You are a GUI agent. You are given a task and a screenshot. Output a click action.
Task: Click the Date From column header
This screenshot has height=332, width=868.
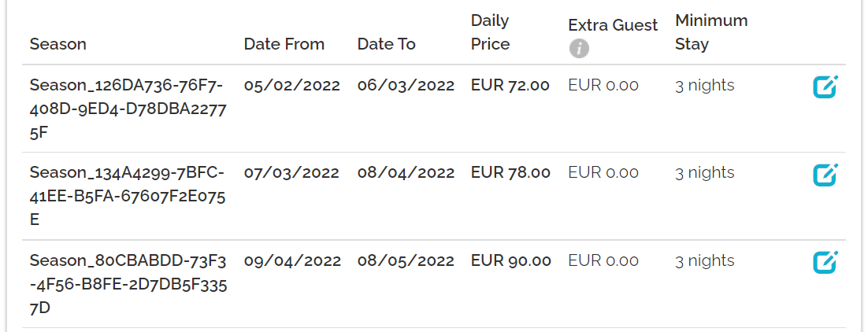pos(284,44)
